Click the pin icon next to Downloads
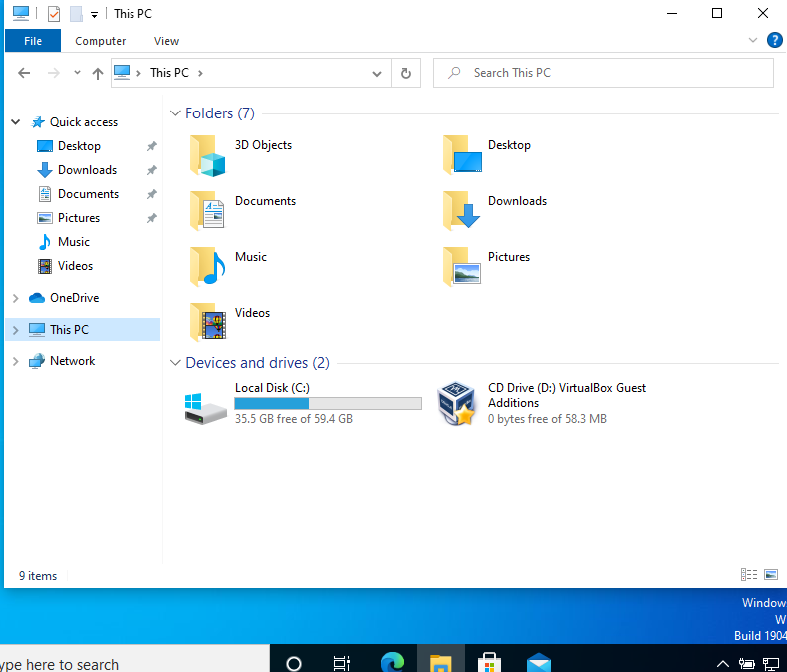 [x=151, y=170]
